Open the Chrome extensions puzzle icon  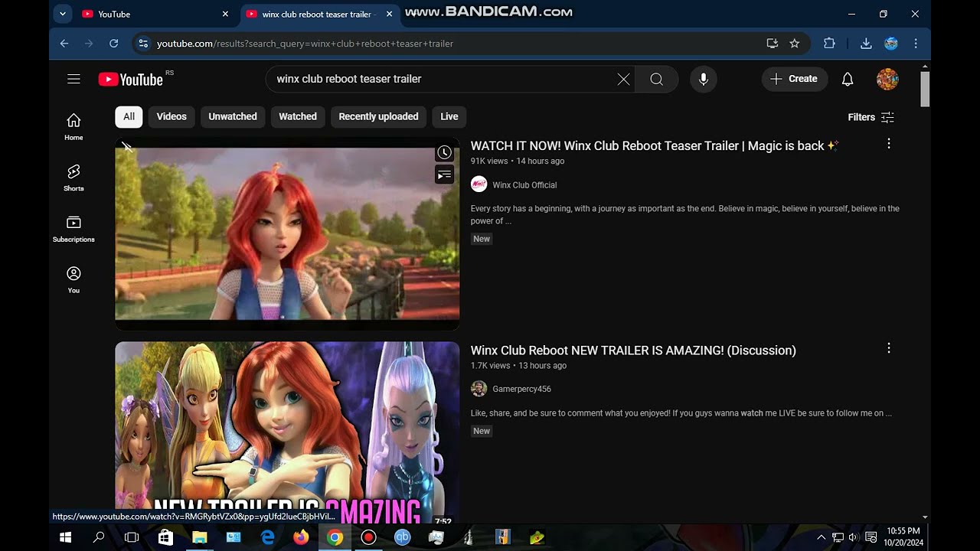point(829,44)
